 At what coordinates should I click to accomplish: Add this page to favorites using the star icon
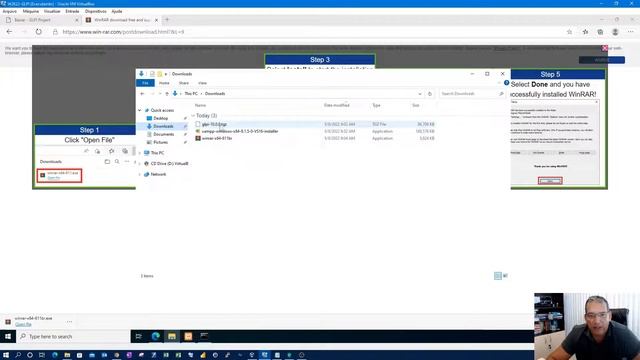click(x=569, y=32)
